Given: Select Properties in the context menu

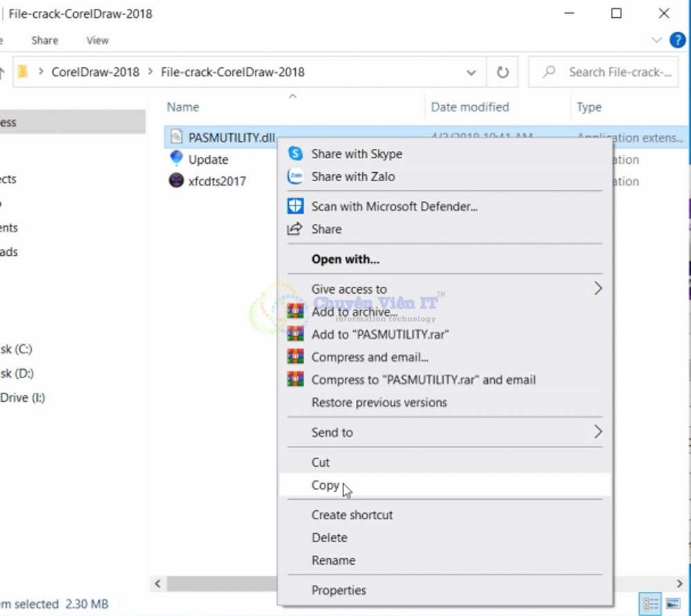Looking at the screenshot, I should pyautogui.click(x=339, y=590).
